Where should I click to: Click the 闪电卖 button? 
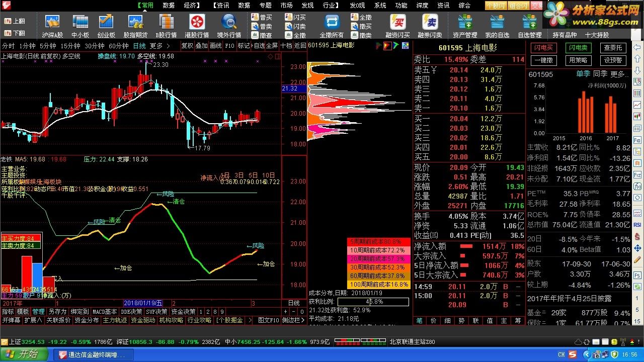click(578, 48)
